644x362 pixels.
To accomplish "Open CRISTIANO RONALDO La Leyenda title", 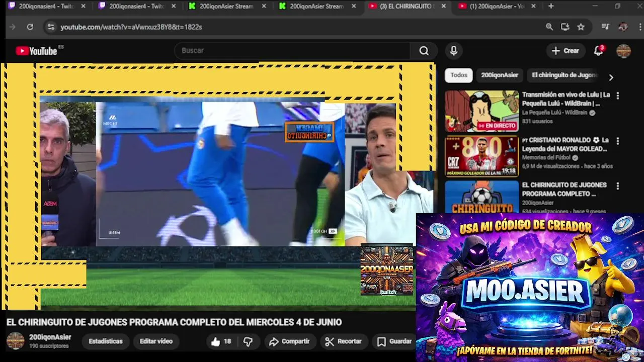I will pyautogui.click(x=566, y=144).
